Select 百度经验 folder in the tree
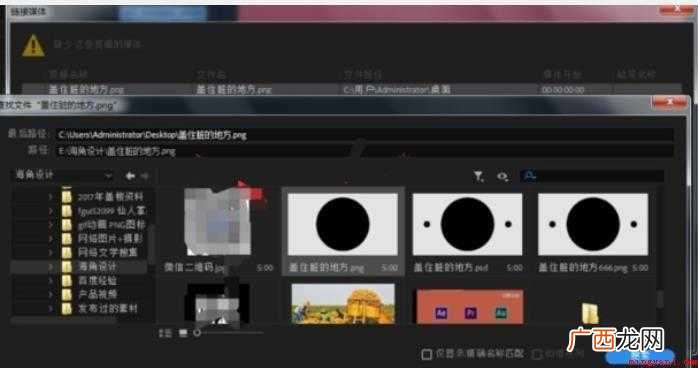Viewport: 698px width, 368px height. click(x=97, y=281)
